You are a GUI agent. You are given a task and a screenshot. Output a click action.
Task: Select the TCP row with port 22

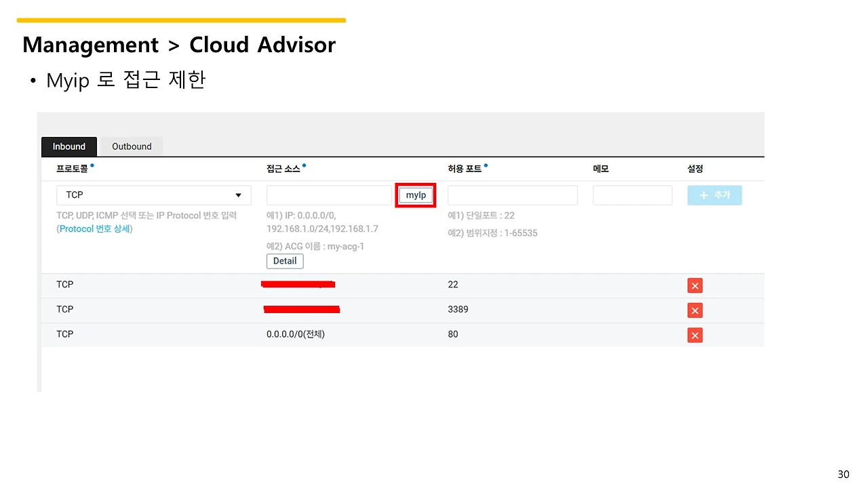(x=403, y=285)
